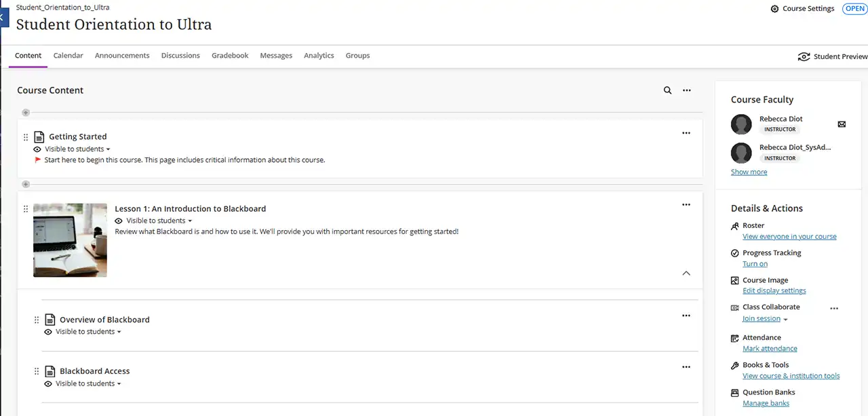This screenshot has height=416, width=868.
Task: Go to the Discussions tab
Action: pos(180,56)
